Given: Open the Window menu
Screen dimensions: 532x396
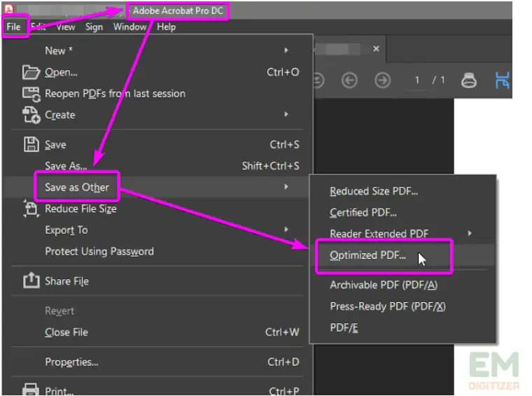Looking at the screenshot, I should 130,27.
